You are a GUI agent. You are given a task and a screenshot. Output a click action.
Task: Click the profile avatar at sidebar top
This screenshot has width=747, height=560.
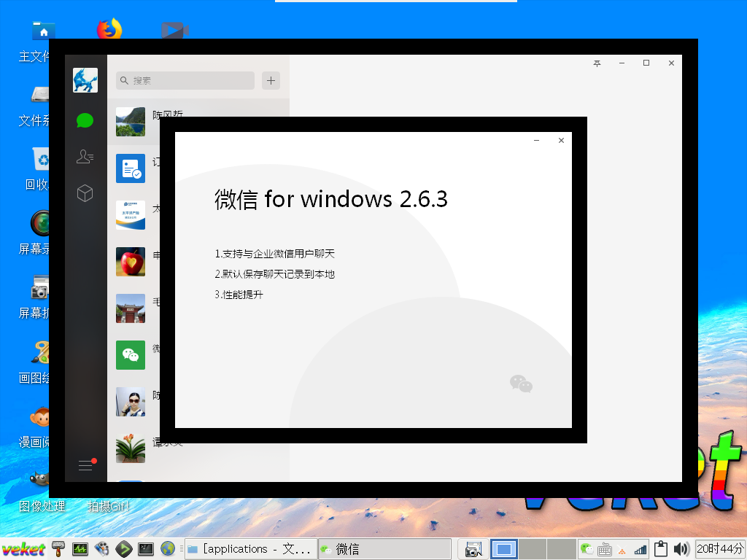[85, 80]
